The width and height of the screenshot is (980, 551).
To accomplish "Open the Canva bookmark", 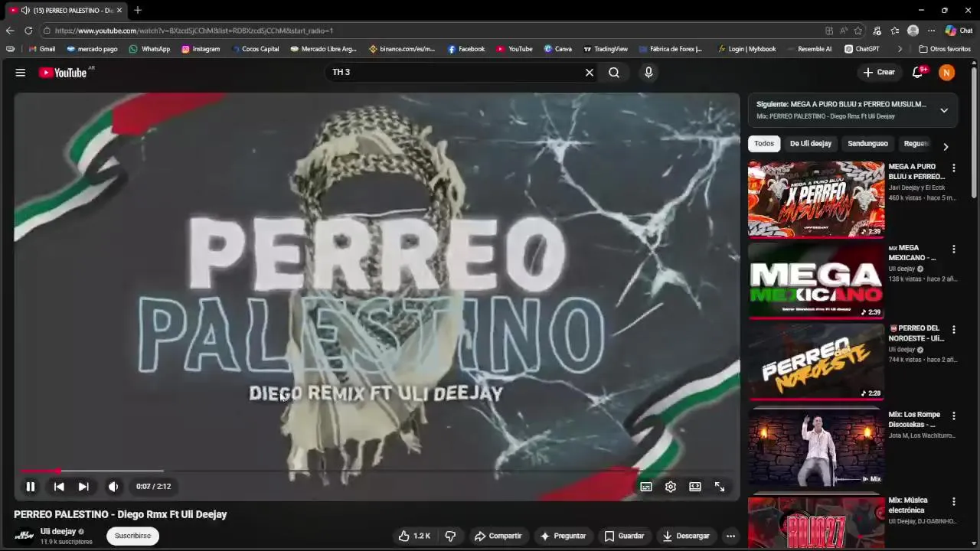I will [x=558, y=49].
